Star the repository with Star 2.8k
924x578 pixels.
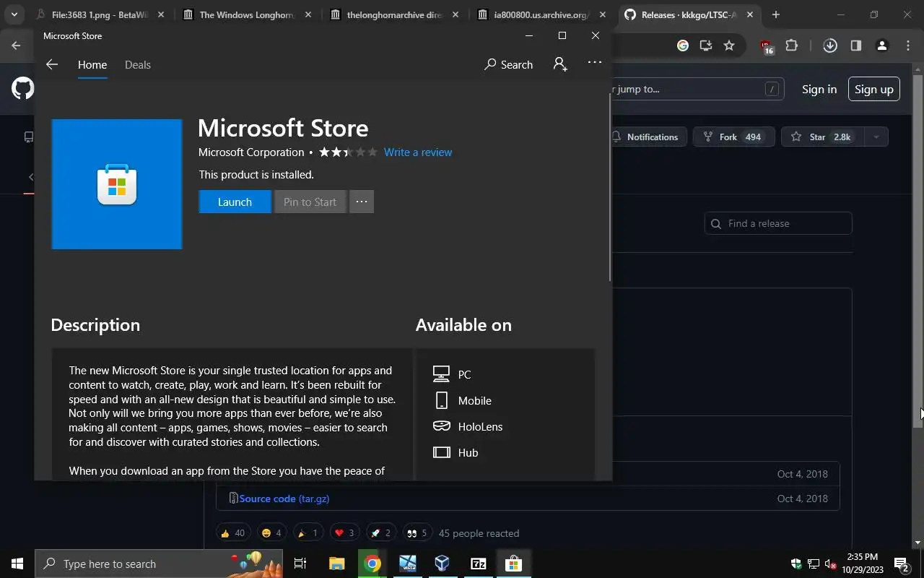(x=823, y=137)
